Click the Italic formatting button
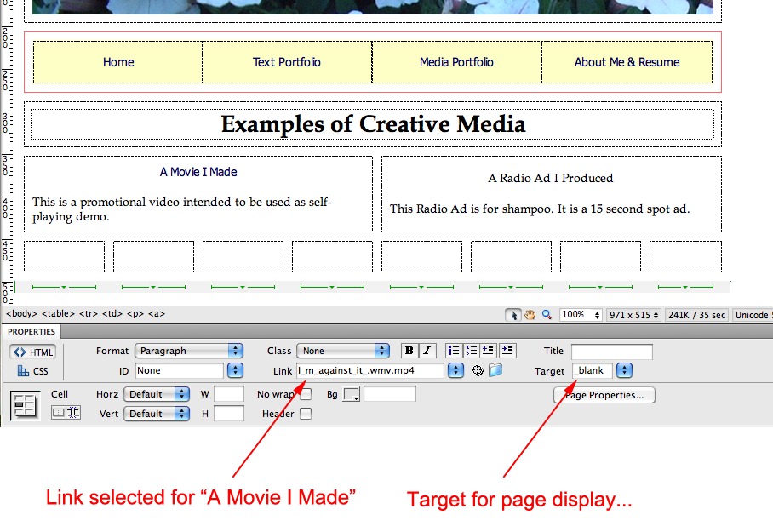This screenshot has width=773, height=532. pyautogui.click(x=427, y=351)
